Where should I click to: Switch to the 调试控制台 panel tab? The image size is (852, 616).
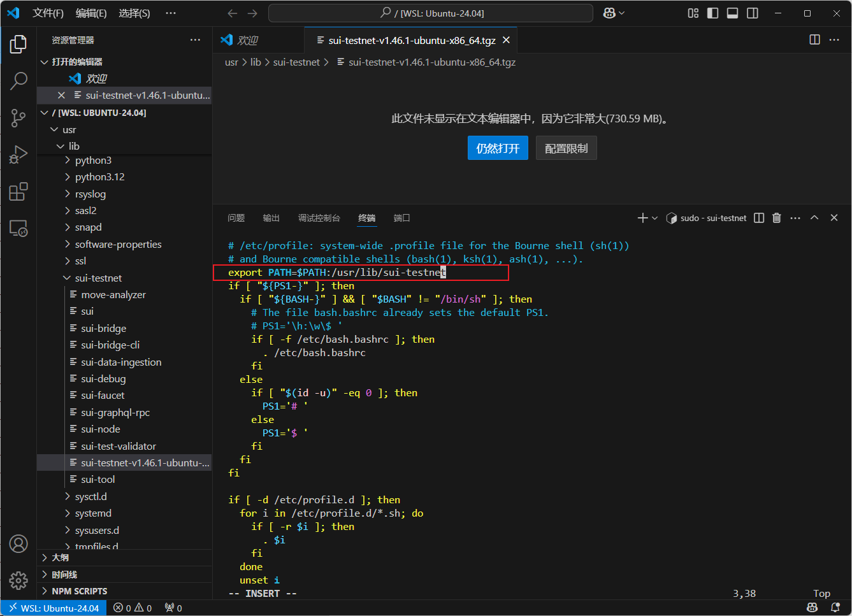point(319,218)
